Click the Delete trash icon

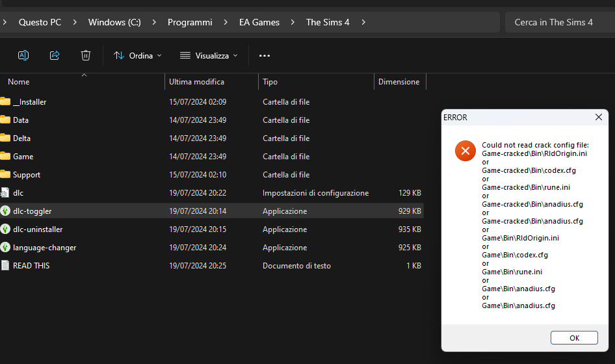[x=86, y=55]
